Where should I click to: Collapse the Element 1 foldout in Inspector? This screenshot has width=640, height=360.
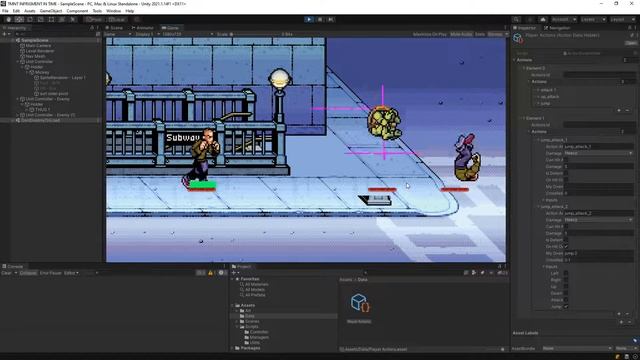tap(524, 118)
